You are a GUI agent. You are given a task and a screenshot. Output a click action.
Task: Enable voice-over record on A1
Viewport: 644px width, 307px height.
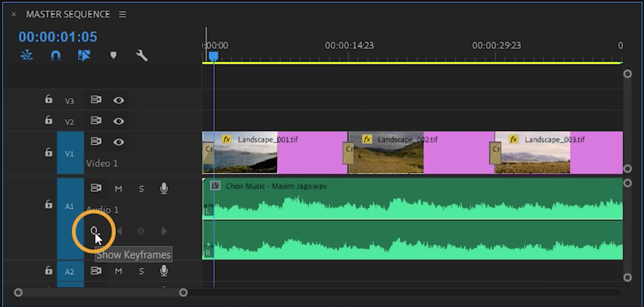pos(164,188)
